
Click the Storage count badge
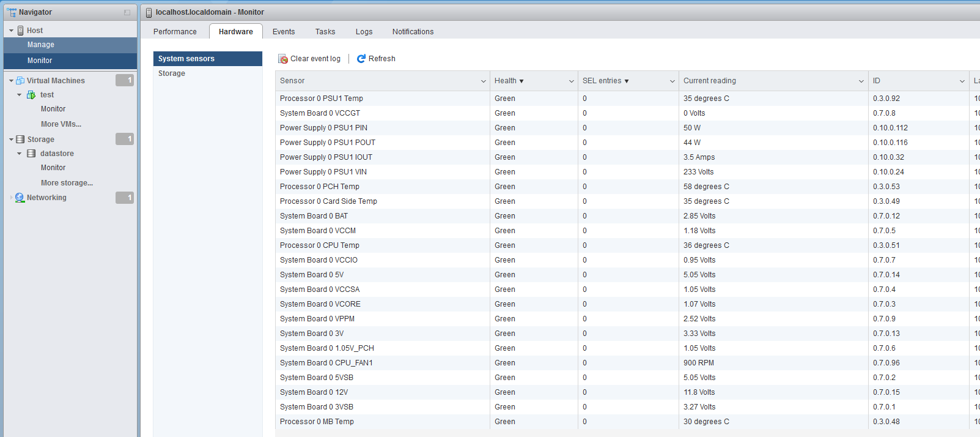coord(125,139)
